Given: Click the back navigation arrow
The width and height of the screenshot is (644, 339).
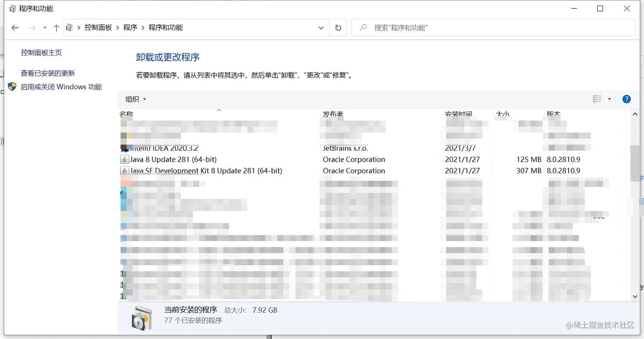Looking at the screenshot, I should [15, 27].
